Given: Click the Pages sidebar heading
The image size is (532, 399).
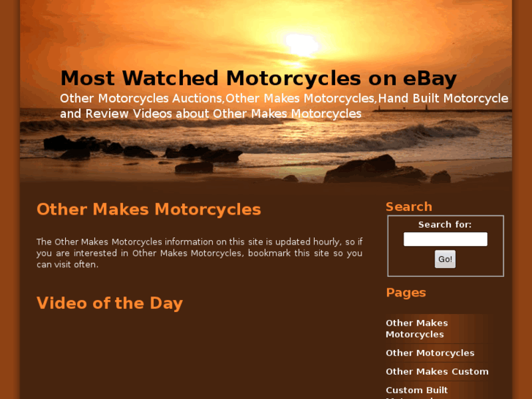Looking at the screenshot, I should point(406,293).
